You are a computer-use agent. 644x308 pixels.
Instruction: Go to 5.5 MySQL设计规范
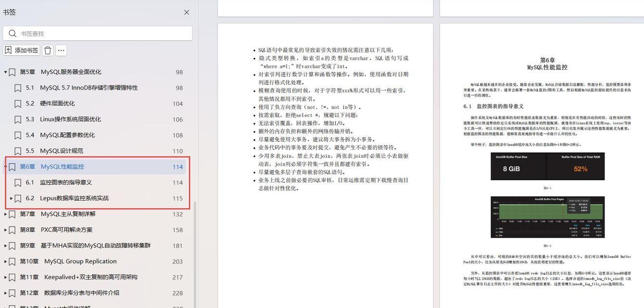tap(54, 151)
